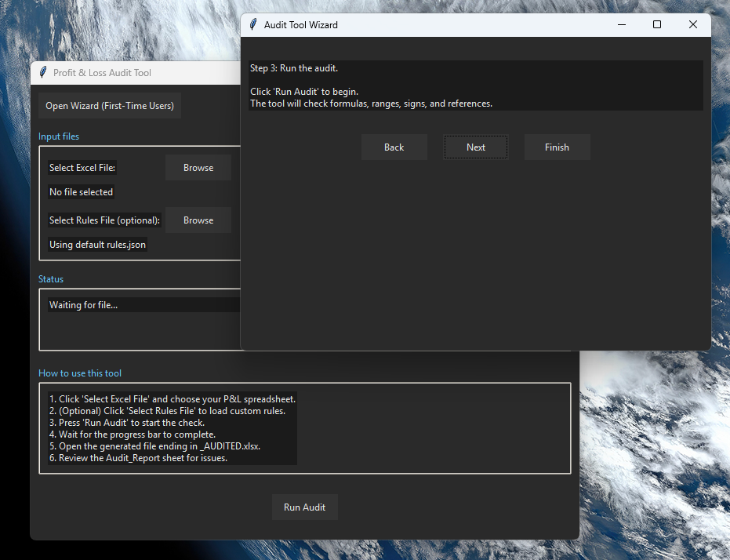Viewport: 730px width, 560px height.
Task: Open Wizard (First-Time Users) button
Action: pyautogui.click(x=110, y=106)
